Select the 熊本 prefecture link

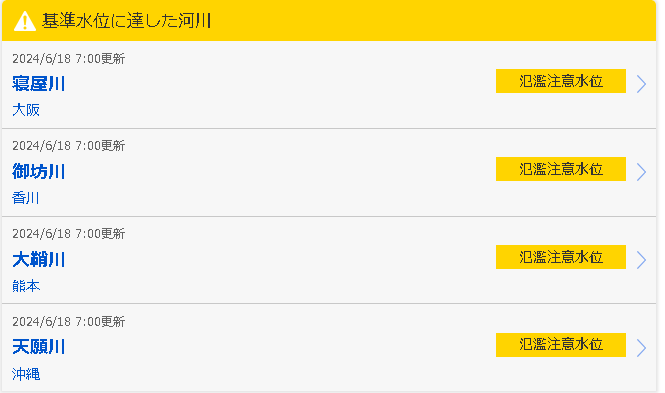(26, 286)
